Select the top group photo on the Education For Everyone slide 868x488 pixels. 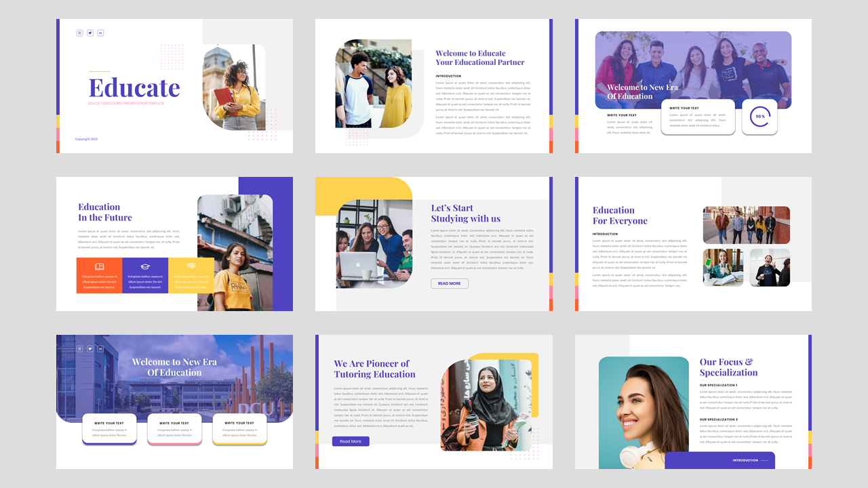(746, 224)
